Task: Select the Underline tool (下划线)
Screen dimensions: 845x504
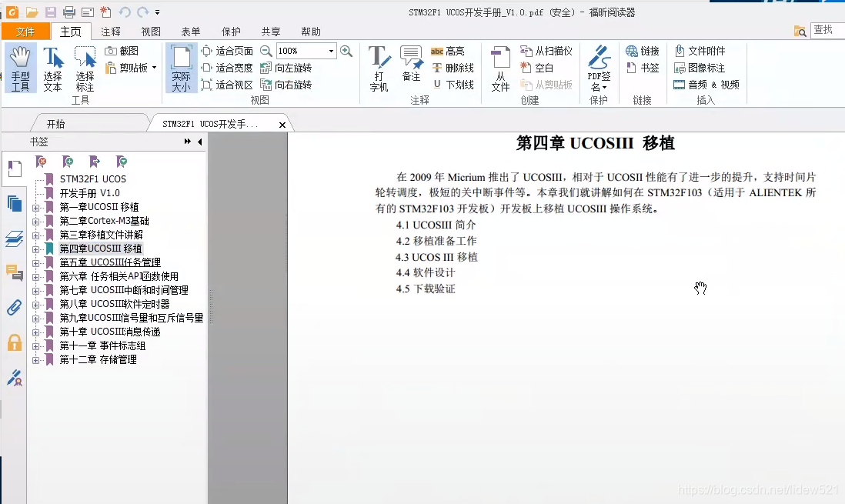Action: click(453, 85)
